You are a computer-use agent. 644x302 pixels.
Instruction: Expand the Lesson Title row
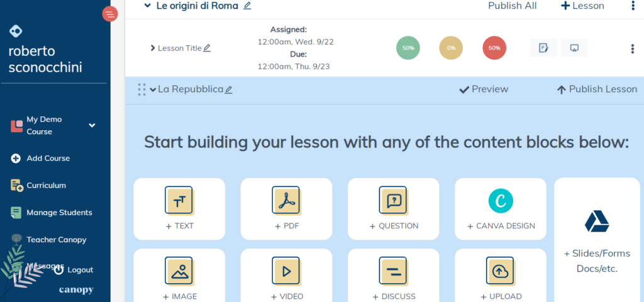[152, 48]
